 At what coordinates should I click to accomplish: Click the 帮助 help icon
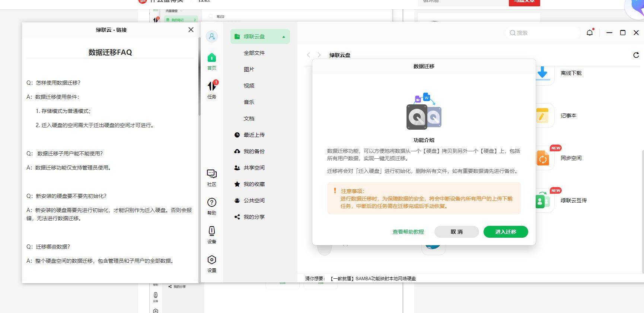click(x=211, y=206)
